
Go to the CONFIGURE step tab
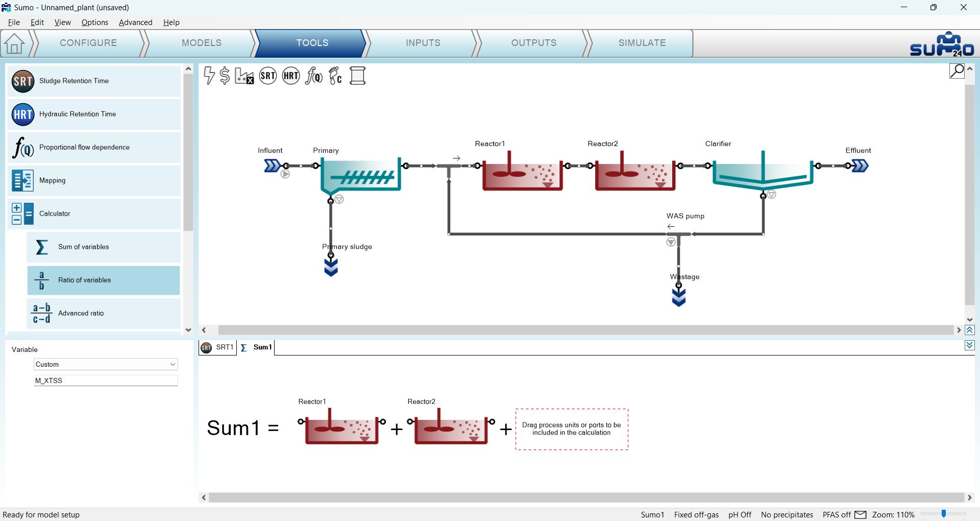pos(88,43)
